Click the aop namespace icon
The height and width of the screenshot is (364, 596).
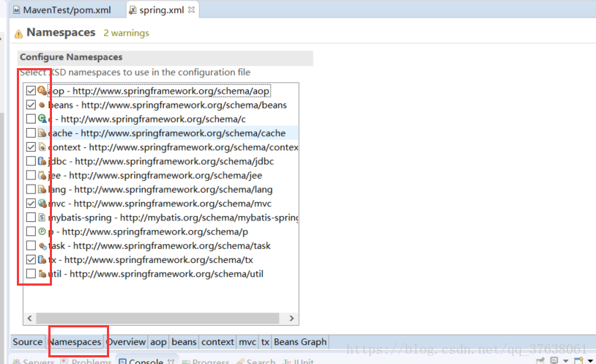(42, 91)
